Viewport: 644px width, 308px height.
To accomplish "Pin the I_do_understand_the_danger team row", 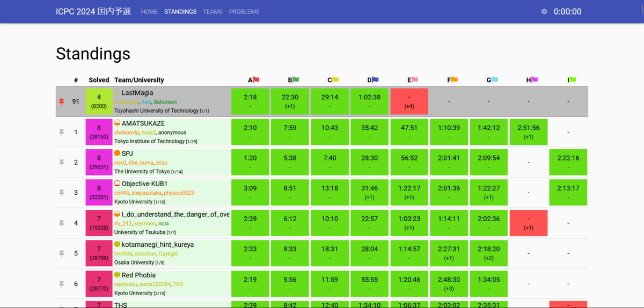I will 61,223.
